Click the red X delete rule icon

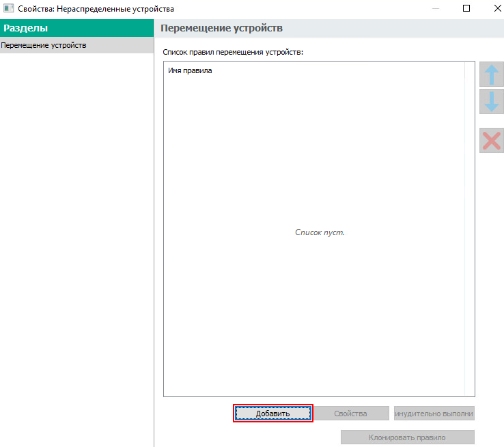(x=491, y=140)
